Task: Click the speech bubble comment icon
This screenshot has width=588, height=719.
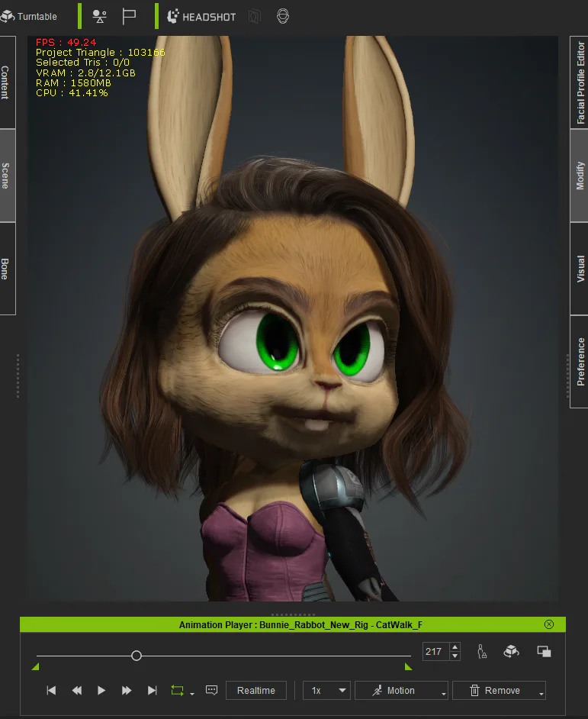Action: [212, 691]
